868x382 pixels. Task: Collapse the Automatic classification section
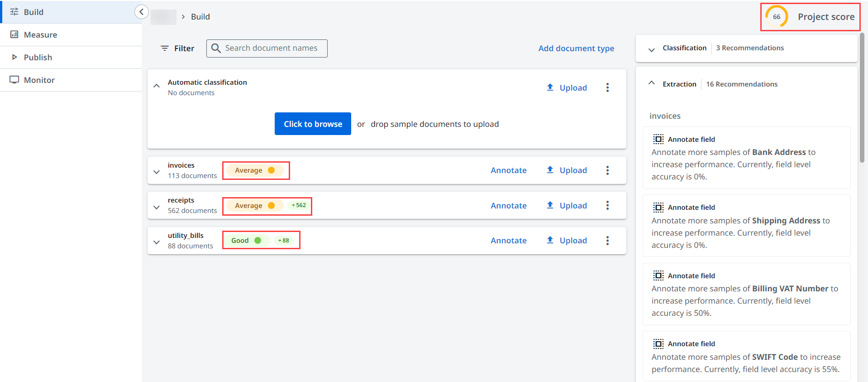pyautogui.click(x=157, y=86)
